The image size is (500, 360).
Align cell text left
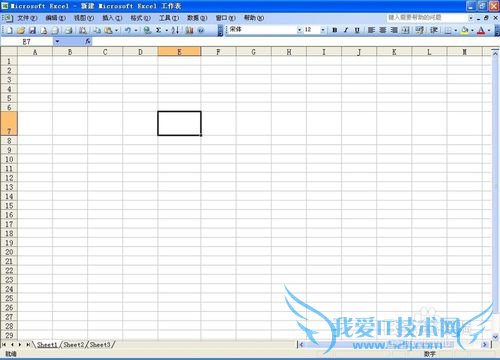pyautogui.click(x=371, y=30)
